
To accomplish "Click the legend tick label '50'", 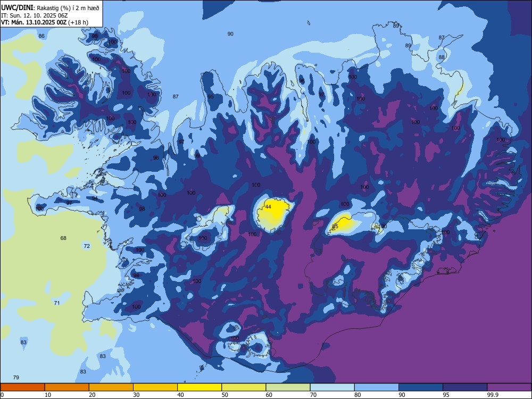I will point(225,395).
